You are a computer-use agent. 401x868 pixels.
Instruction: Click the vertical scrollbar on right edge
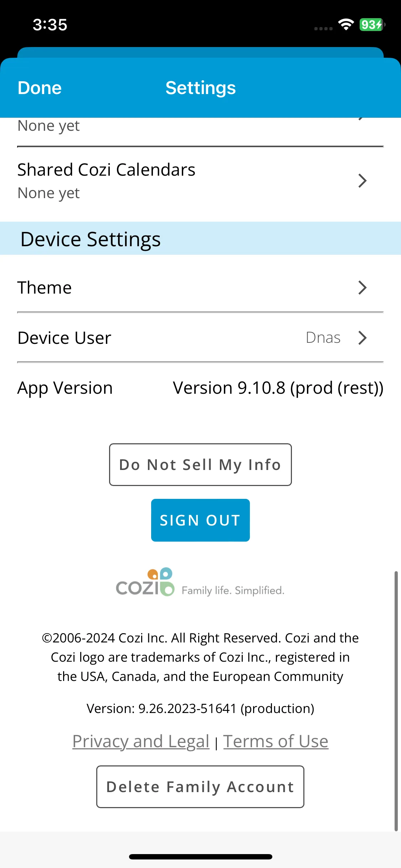(x=396, y=701)
